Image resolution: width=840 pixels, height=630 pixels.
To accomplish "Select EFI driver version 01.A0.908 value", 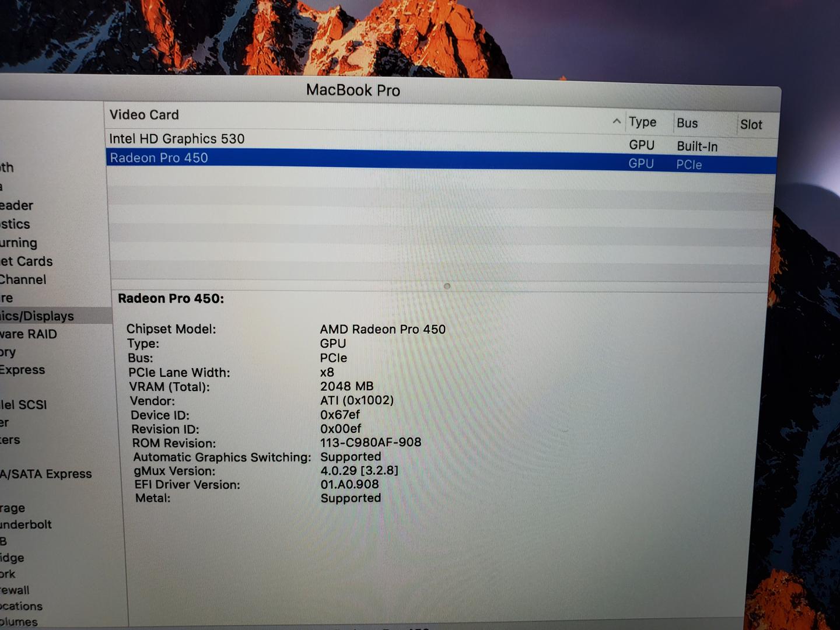I will [349, 484].
